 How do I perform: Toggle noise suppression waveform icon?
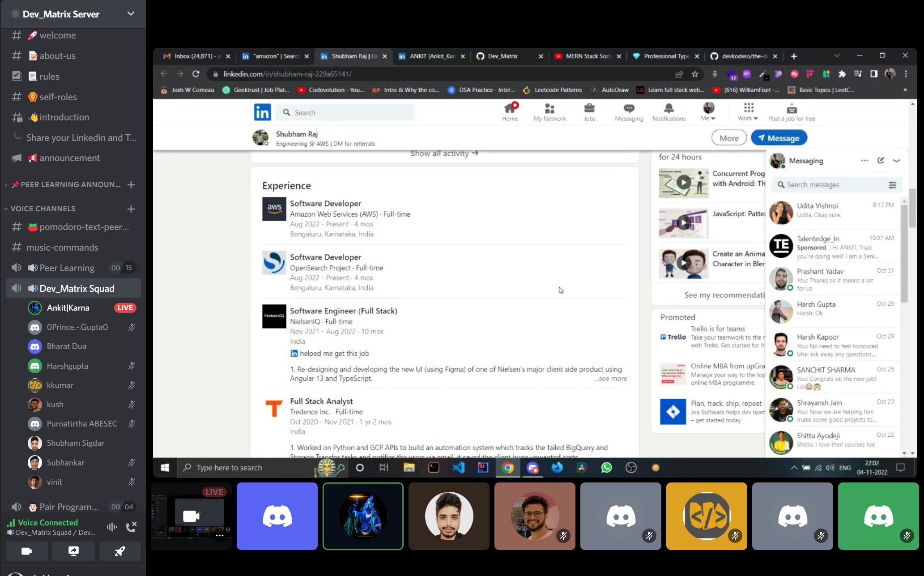coord(112,527)
